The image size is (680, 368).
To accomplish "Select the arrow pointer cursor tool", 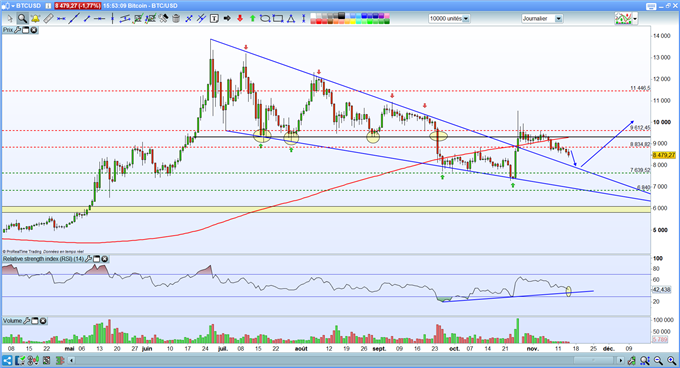I will coord(10,18).
